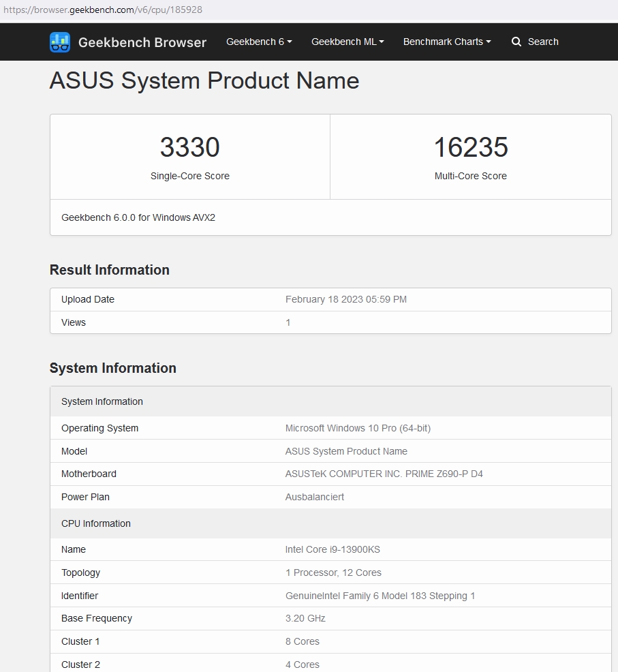Click the Intel Core i9-13900KS CPU name
Viewport: 618px width, 672px height.
click(333, 549)
